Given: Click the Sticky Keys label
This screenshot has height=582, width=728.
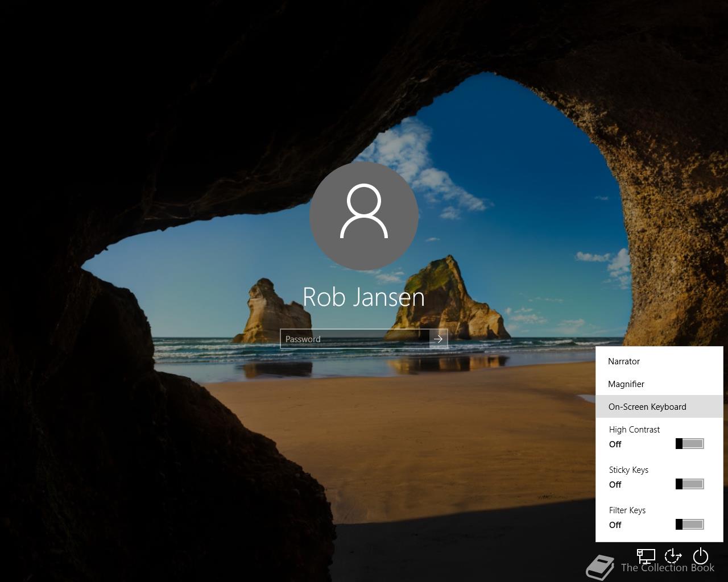Looking at the screenshot, I should coord(628,470).
